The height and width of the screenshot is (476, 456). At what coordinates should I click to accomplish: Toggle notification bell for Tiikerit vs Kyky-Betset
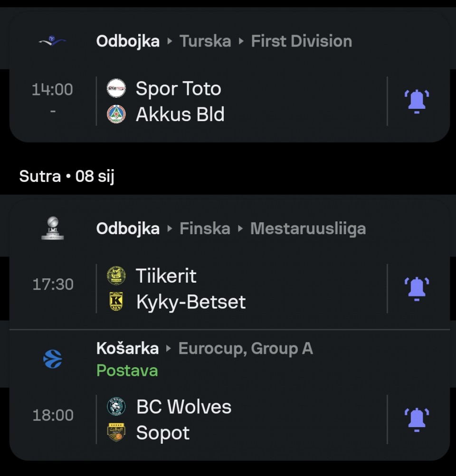[417, 289]
